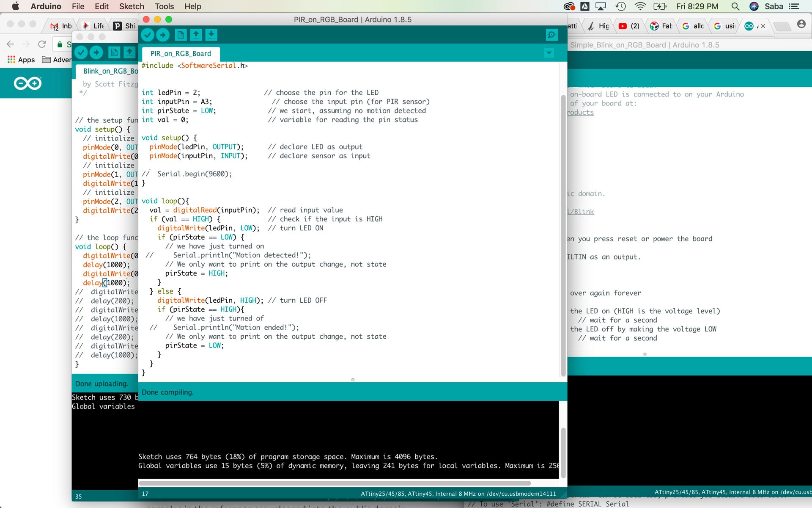The image size is (812, 508).
Task: Click Creative Cloud menu bar icon
Action: coord(569,6)
